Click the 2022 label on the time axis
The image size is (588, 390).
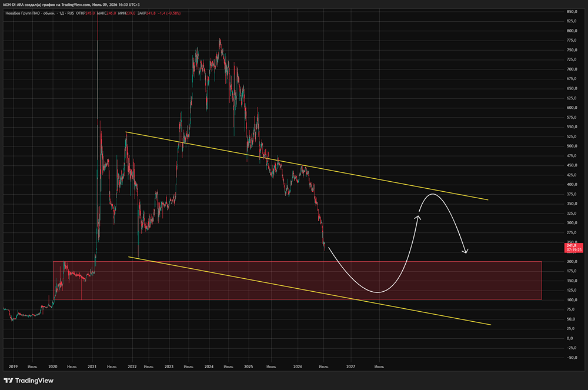(x=132, y=366)
